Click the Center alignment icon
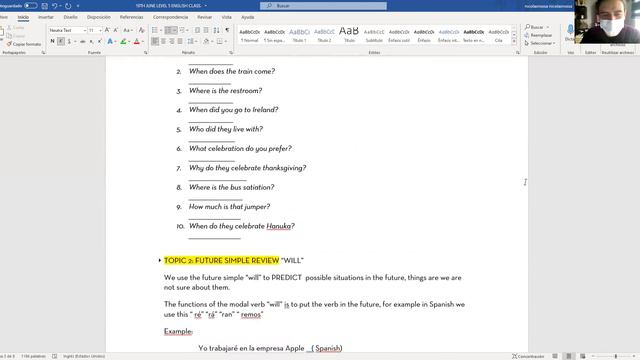 pos(164,41)
